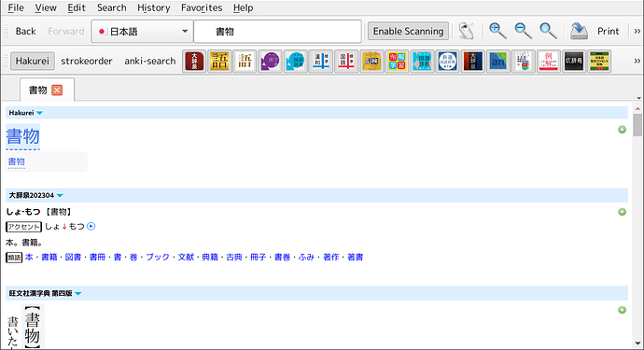644x350 pixels.
Task: Open the File menu
Action: click(16, 7)
